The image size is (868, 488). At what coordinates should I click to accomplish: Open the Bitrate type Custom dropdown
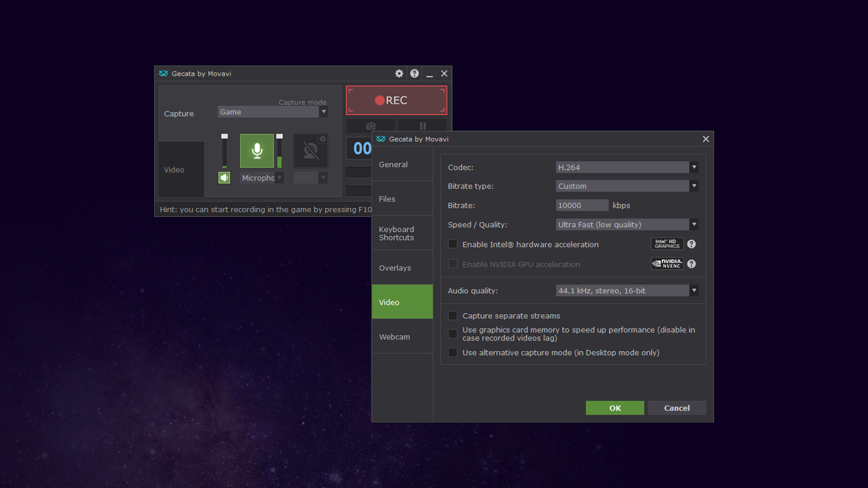[x=627, y=186]
